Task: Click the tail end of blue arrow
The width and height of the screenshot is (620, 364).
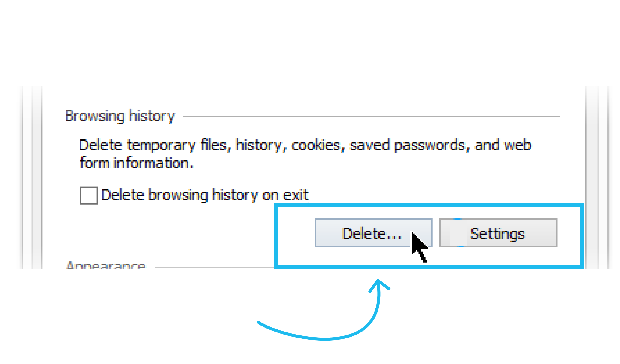Action: coord(260,323)
